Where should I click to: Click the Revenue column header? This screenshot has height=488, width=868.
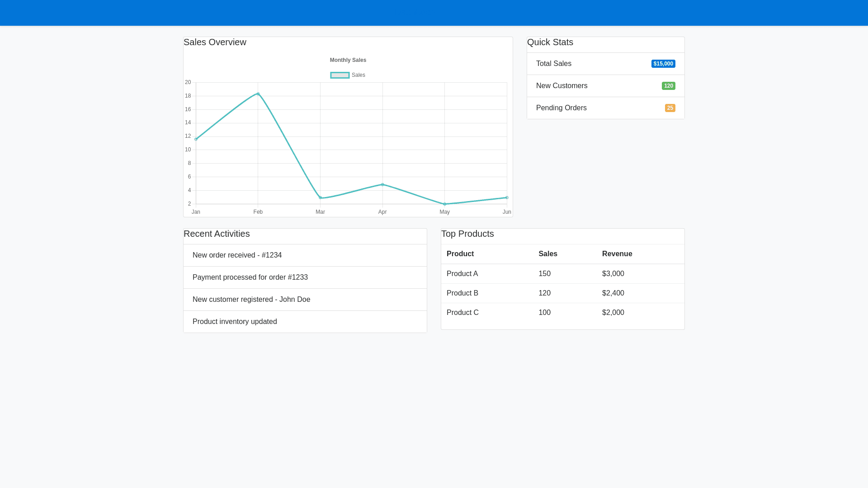[x=617, y=254]
